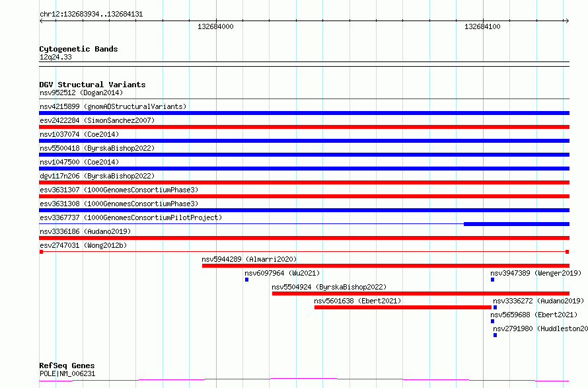The image size is (588, 388).
Task: Select the esv2422284 red variant bar
Action: click(x=304, y=127)
